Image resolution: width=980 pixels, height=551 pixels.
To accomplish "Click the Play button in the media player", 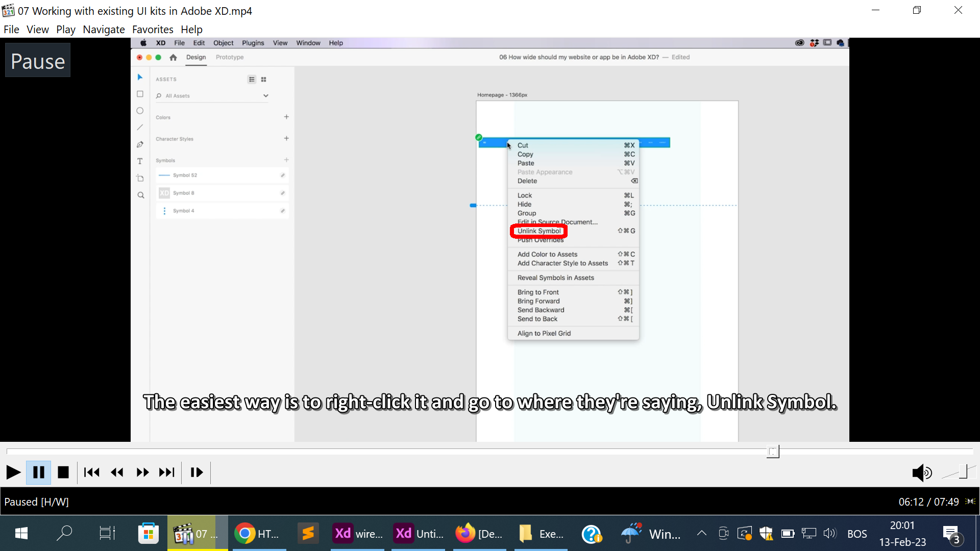I will click(13, 472).
